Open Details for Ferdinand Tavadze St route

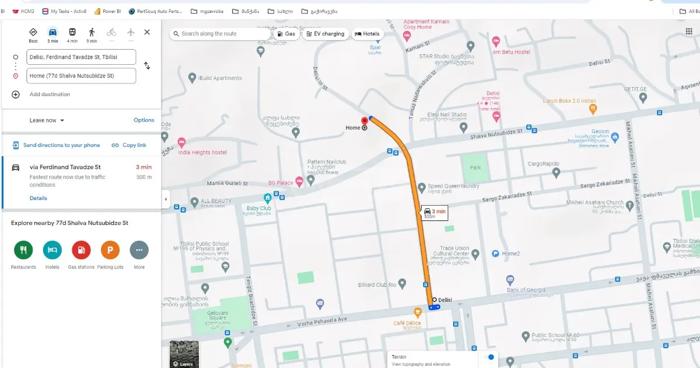pyautogui.click(x=38, y=198)
